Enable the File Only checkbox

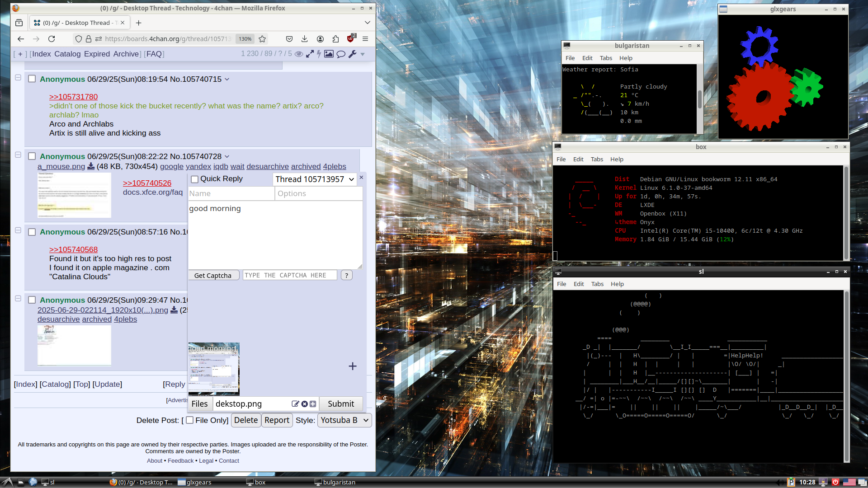(190, 420)
